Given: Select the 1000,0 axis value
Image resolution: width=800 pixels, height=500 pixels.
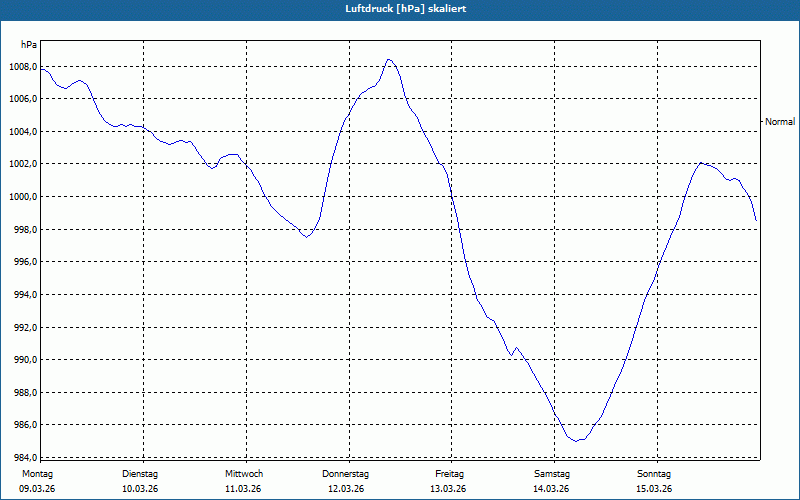Looking at the screenshot, I should 23,197.
